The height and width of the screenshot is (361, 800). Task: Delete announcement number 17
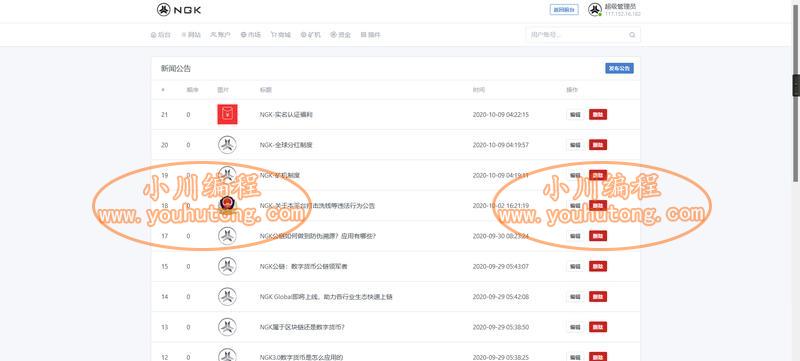pos(598,236)
